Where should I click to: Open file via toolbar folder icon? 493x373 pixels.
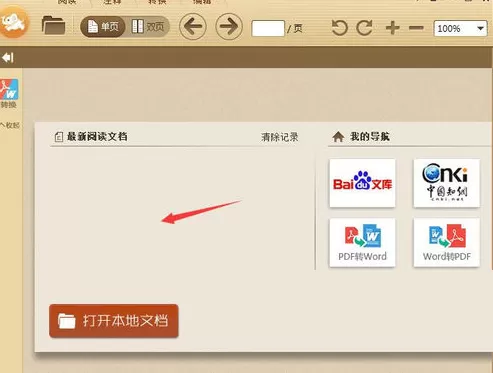click(x=53, y=25)
